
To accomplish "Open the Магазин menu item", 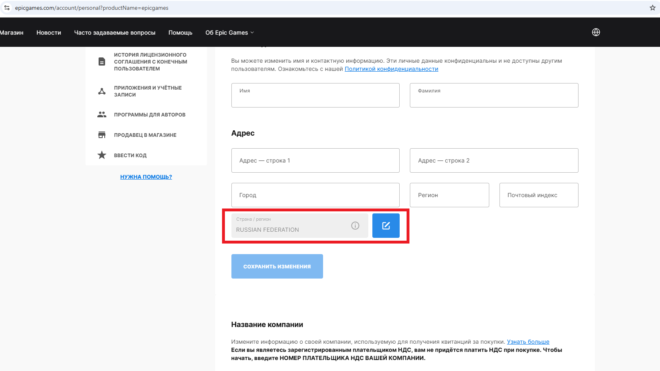I will pyautogui.click(x=11, y=32).
